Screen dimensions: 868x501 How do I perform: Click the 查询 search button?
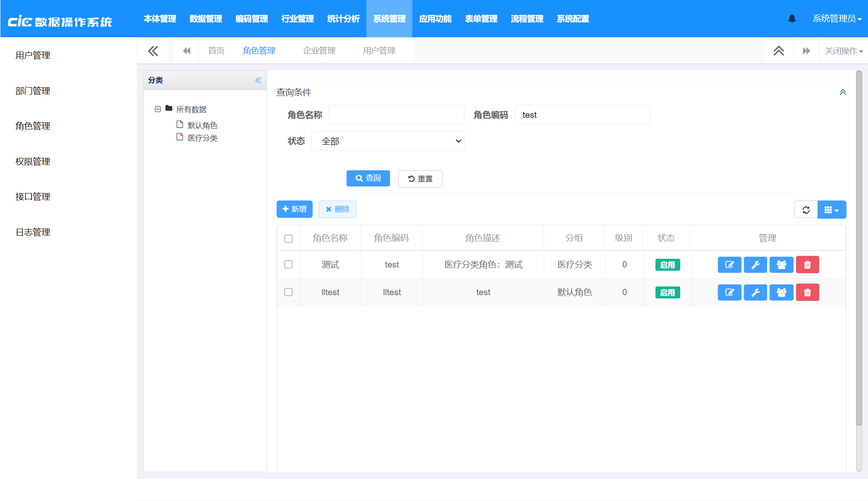368,178
